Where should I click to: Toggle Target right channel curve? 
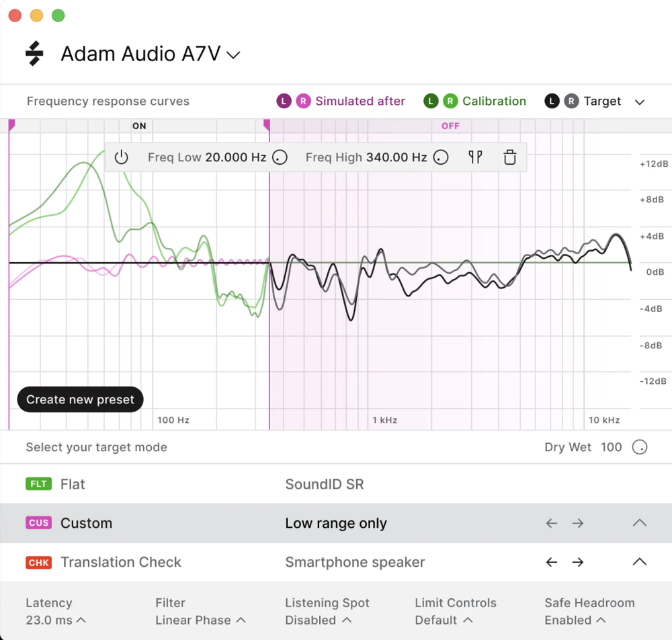pyautogui.click(x=571, y=101)
